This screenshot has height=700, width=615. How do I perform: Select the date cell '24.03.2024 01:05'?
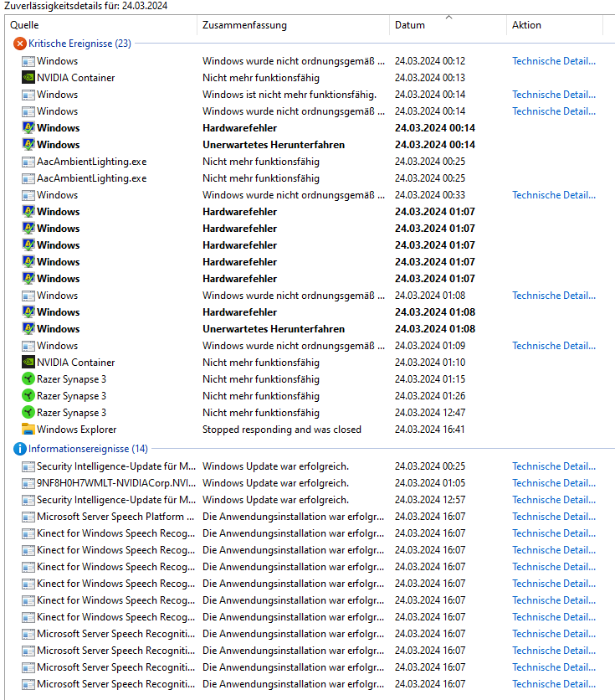(x=430, y=482)
